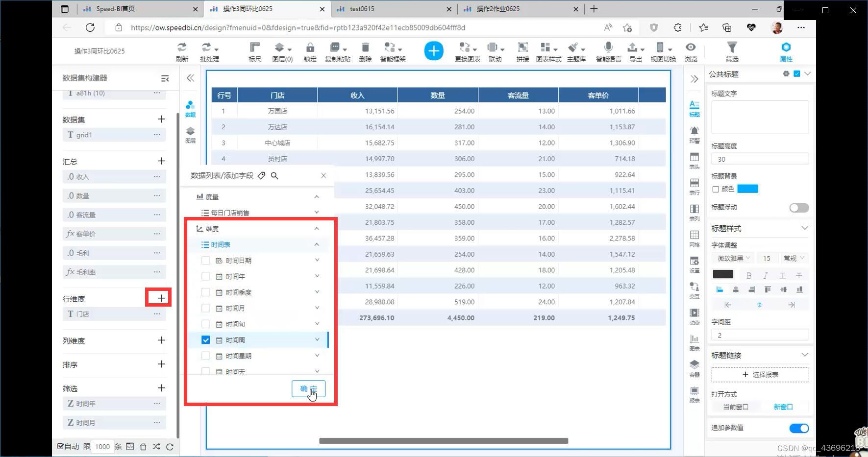Screen dimensions: 868x457
Task: Click the 选择报表 button
Action: point(760,374)
